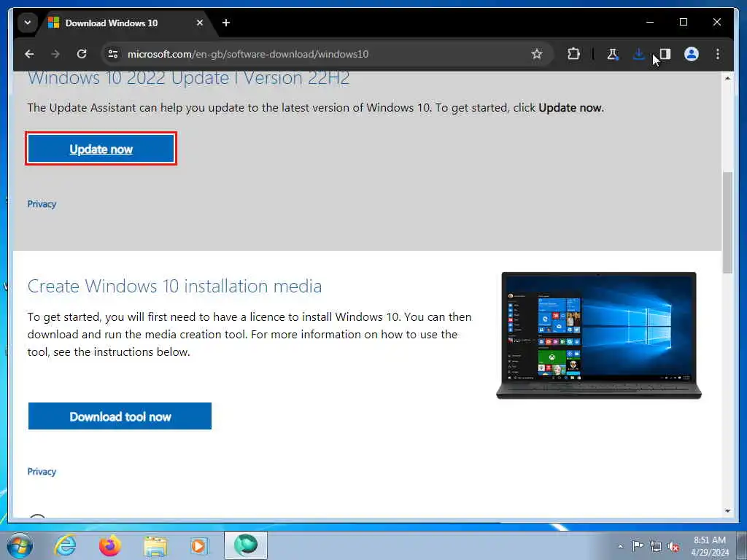Image resolution: width=747 pixels, height=560 pixels.
Task: Open Privacy link below Update now
Action: click(42, 204)
